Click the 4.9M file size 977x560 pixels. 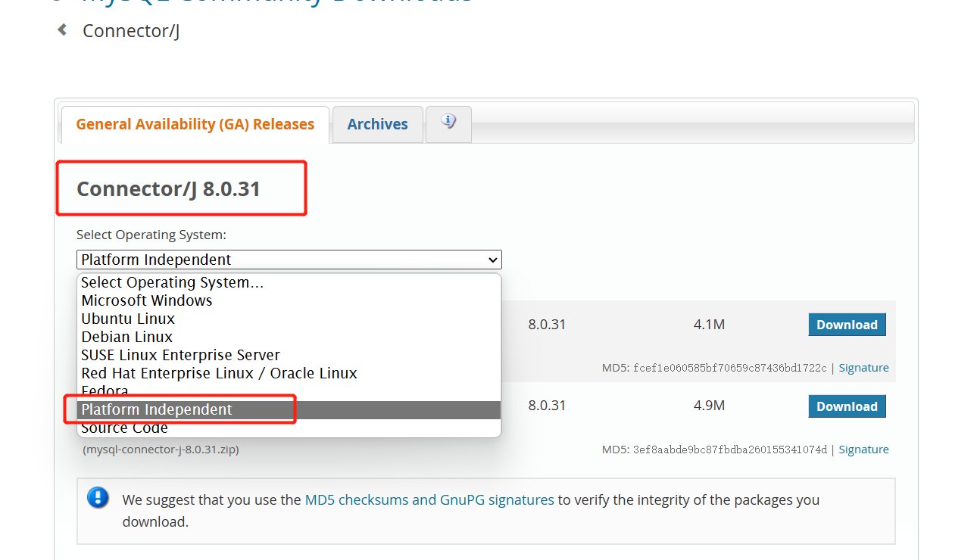tap(709, 406)
